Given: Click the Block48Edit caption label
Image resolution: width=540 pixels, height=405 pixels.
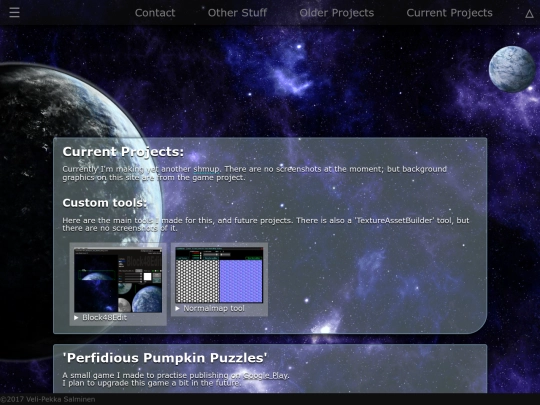Looking at the screenshot, I should pyautogui.click(x=104, y=318).
